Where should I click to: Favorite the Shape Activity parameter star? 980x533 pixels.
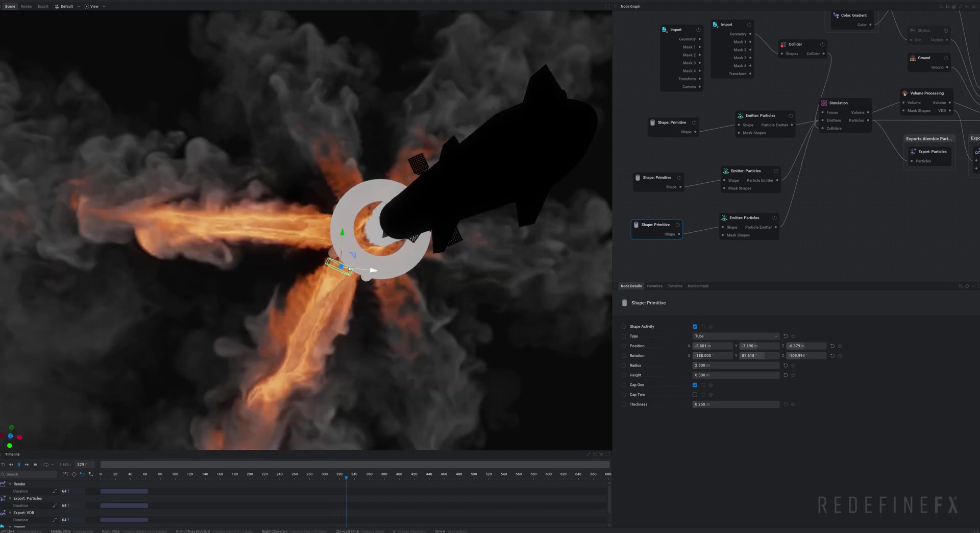[711, 327]
